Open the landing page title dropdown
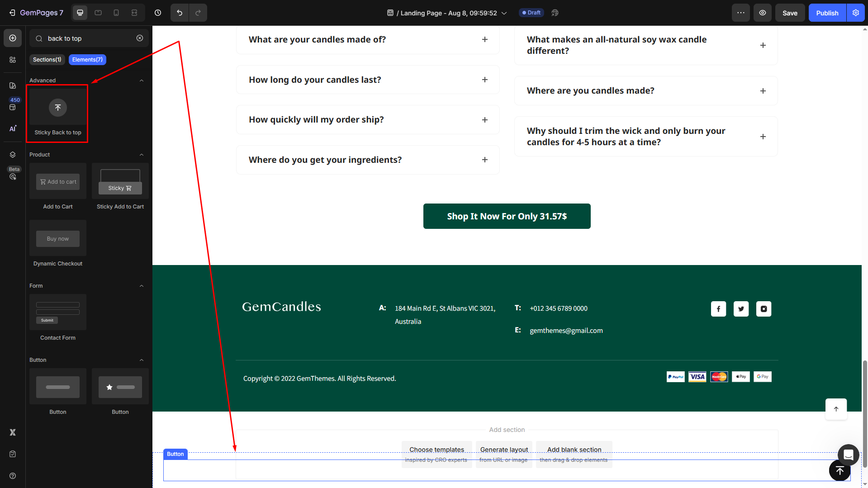 tap(504, 13)
